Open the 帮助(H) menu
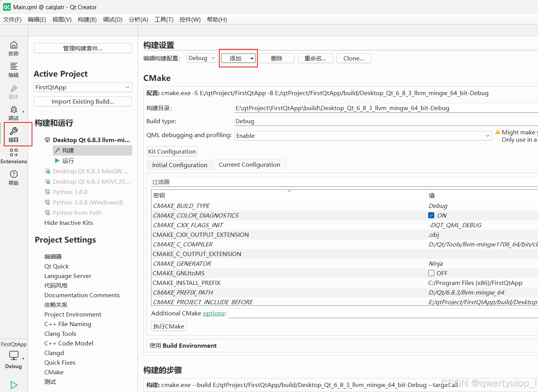 [x=217, y=19]
